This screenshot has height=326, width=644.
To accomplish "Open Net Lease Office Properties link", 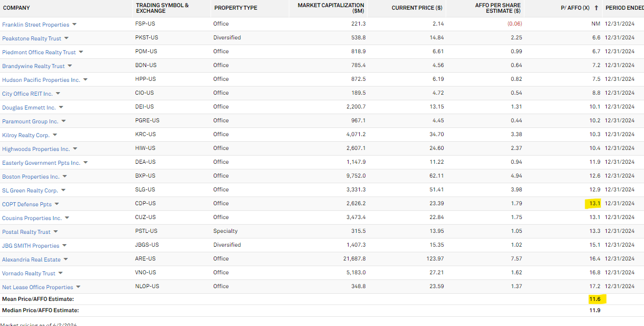I will (37, 287).
